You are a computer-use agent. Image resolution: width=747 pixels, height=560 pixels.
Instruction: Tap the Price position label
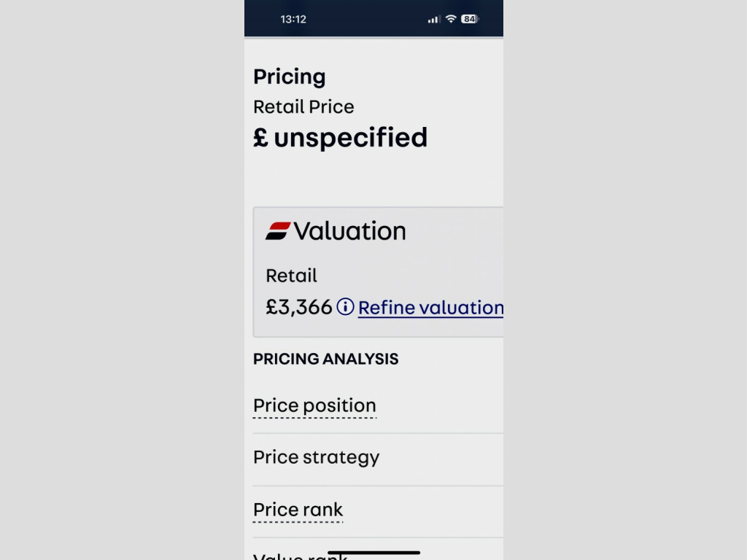coord(314,405)
